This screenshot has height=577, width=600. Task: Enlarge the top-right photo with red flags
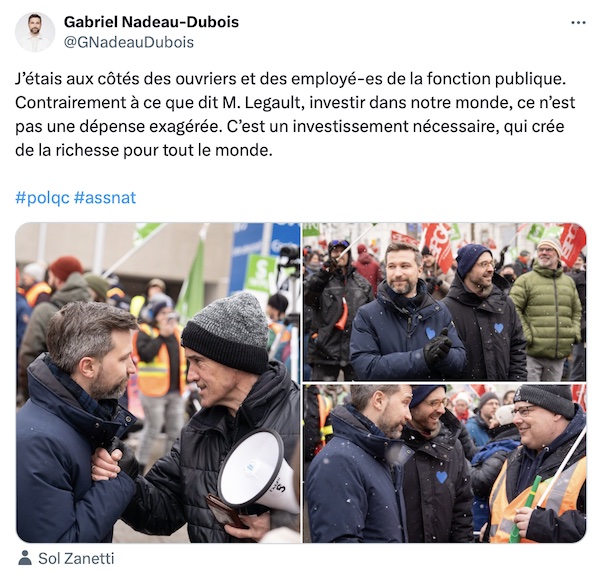[x=444, y=302]
